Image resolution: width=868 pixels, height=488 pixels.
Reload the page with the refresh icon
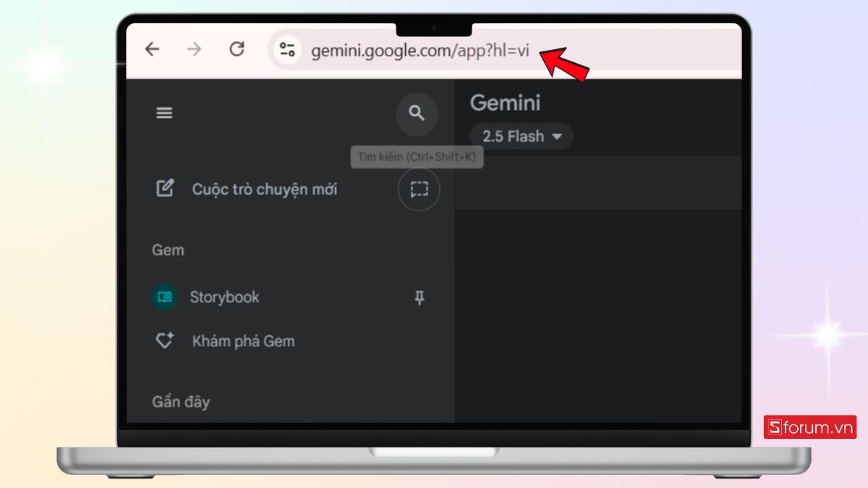[x=237, y=49]
